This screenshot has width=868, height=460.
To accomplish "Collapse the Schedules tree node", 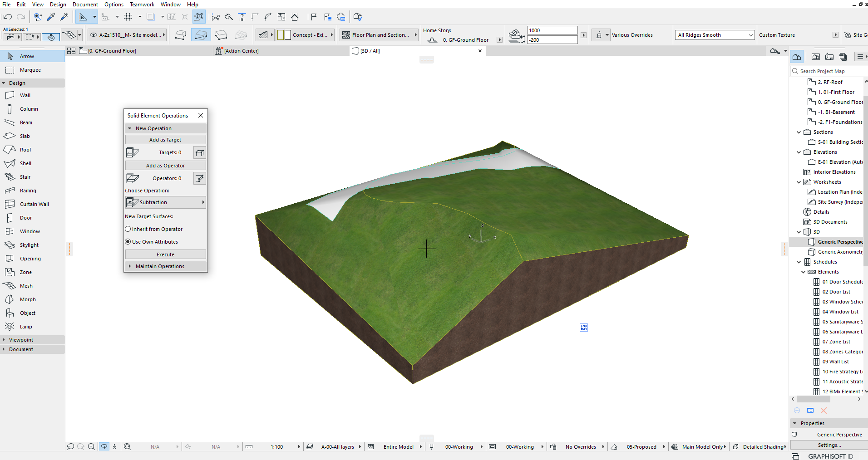I will pyautogui.click(x=799, y=262).
